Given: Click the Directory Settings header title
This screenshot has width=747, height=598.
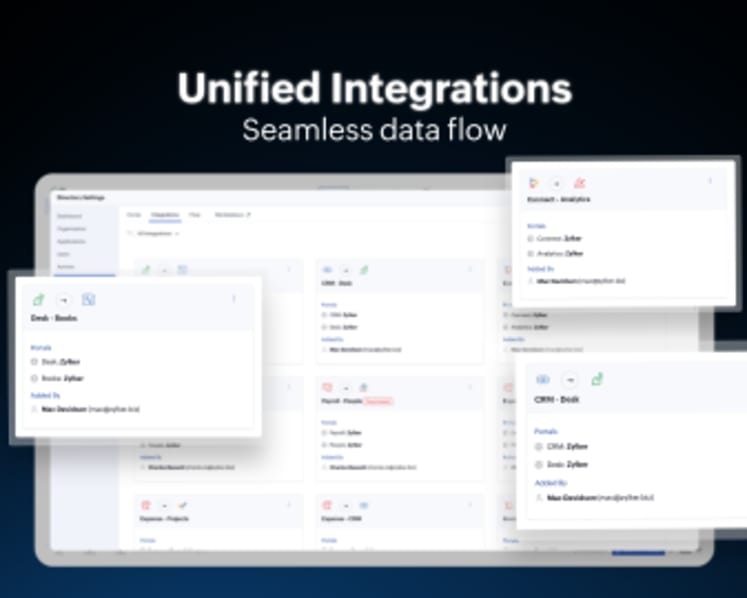Looking at the screenshot, I should pos(81,197).
